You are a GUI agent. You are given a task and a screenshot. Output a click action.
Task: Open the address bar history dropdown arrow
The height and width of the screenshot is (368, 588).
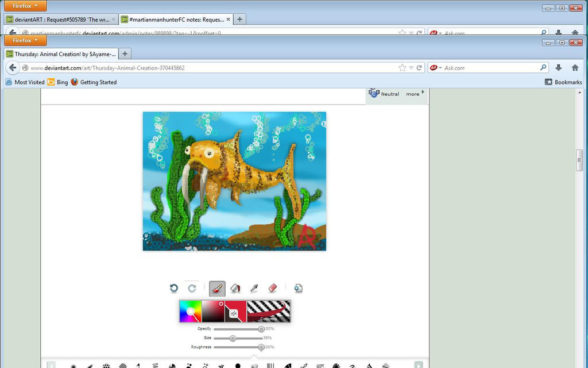411,68
